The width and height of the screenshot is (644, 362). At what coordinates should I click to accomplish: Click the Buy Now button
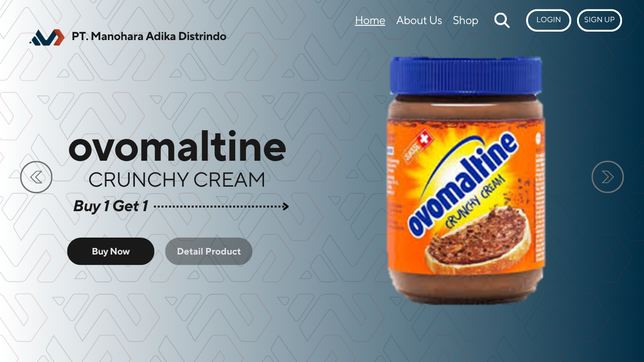coord(111,251)
